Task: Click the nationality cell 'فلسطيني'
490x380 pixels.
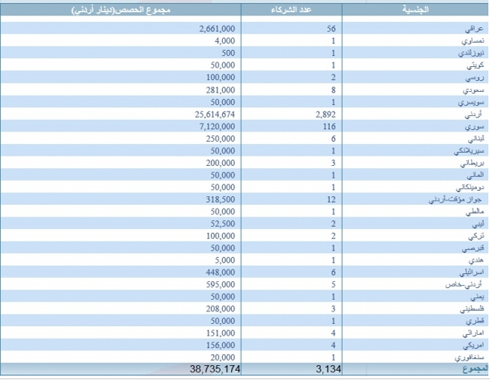Action: point(472,309)
